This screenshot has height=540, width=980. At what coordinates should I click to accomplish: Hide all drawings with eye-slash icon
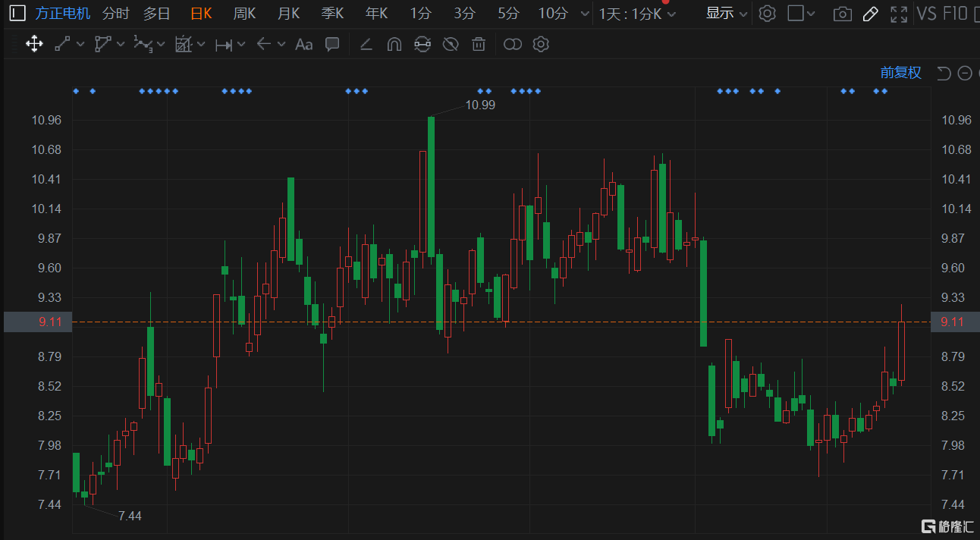click(x=450, y=44)
